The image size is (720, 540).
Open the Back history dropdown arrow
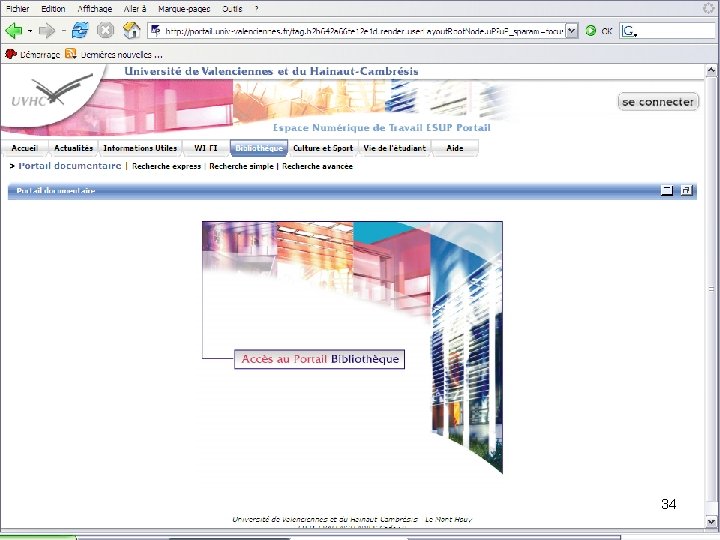pyautogui.click(x=30, y=31)
